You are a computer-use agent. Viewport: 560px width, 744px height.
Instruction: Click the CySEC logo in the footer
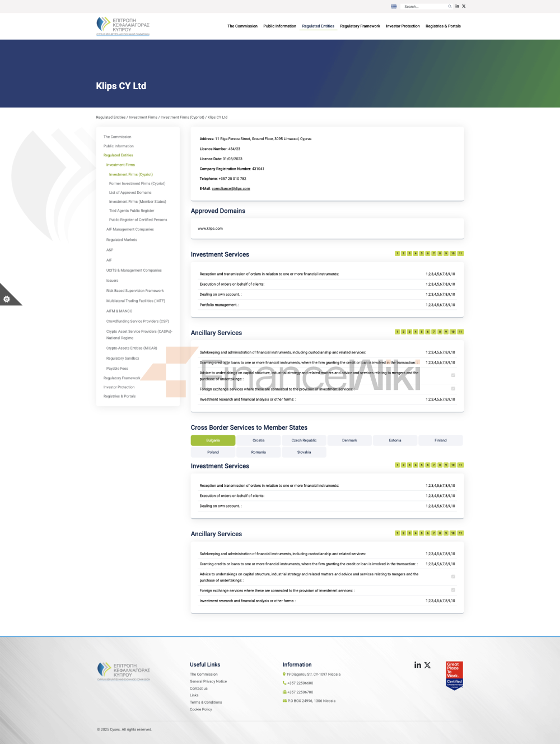[124, 671]
